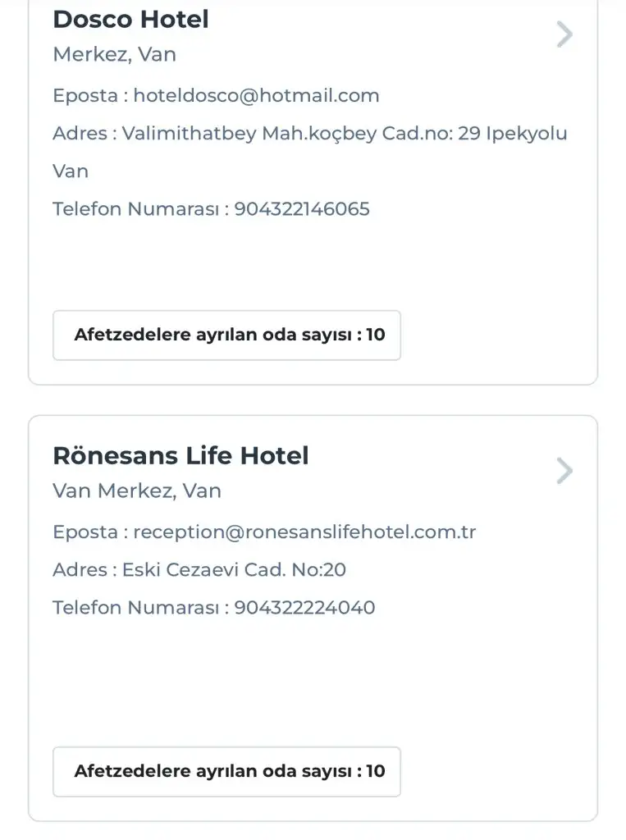This screenshot has height=840, width=626.
Task: Call phone number 904322146065
Action: (302, 208)
